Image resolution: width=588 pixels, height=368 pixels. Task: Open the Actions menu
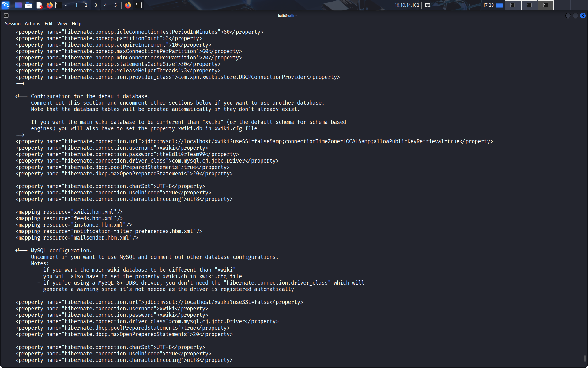(32, 24)
